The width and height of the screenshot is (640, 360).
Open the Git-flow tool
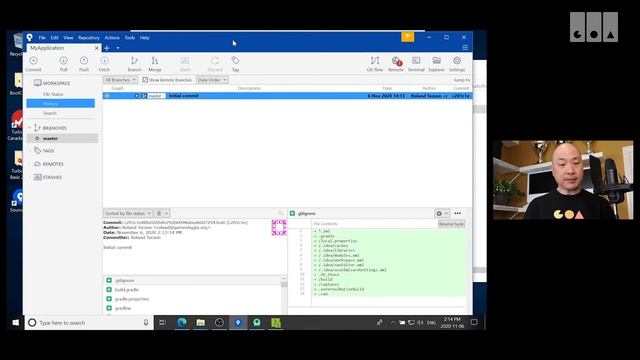point(375,64)
